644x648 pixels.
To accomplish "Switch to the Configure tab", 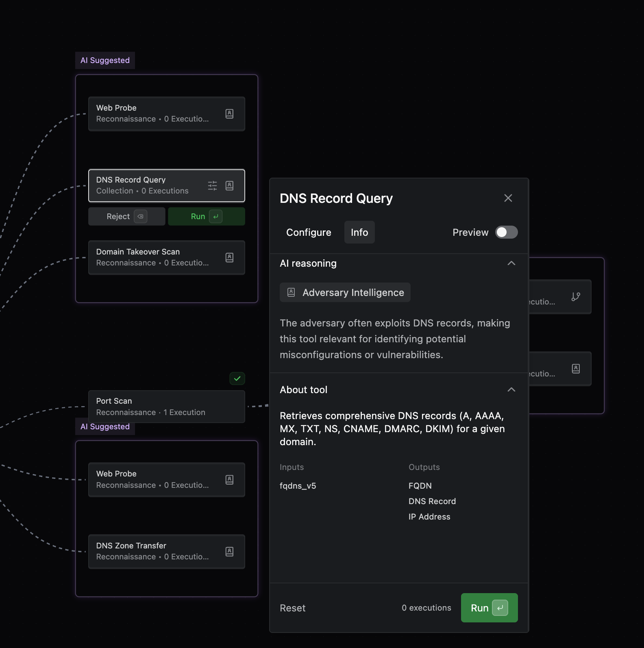I will pyautogui.click(x=309, y=232).
